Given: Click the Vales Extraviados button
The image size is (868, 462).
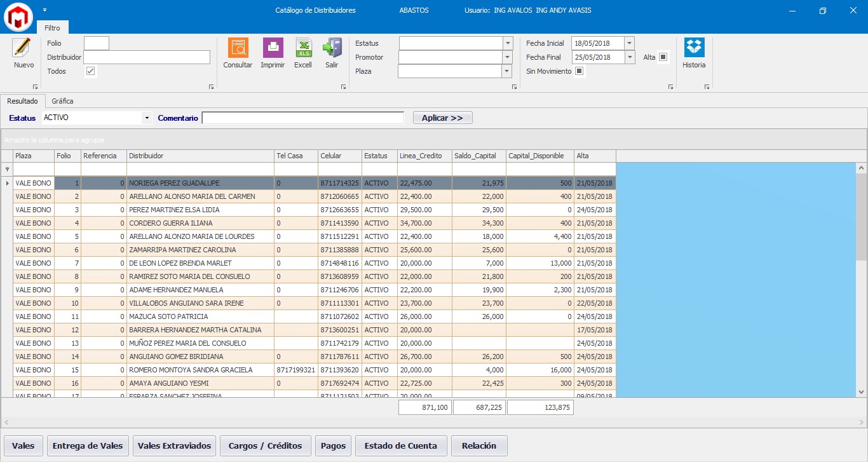Looking at the screenshot, I should (175, 445).
